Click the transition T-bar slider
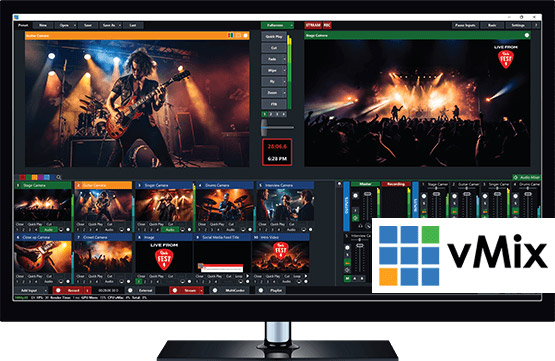This screenshot has width=555, height=361. [264, 127]
